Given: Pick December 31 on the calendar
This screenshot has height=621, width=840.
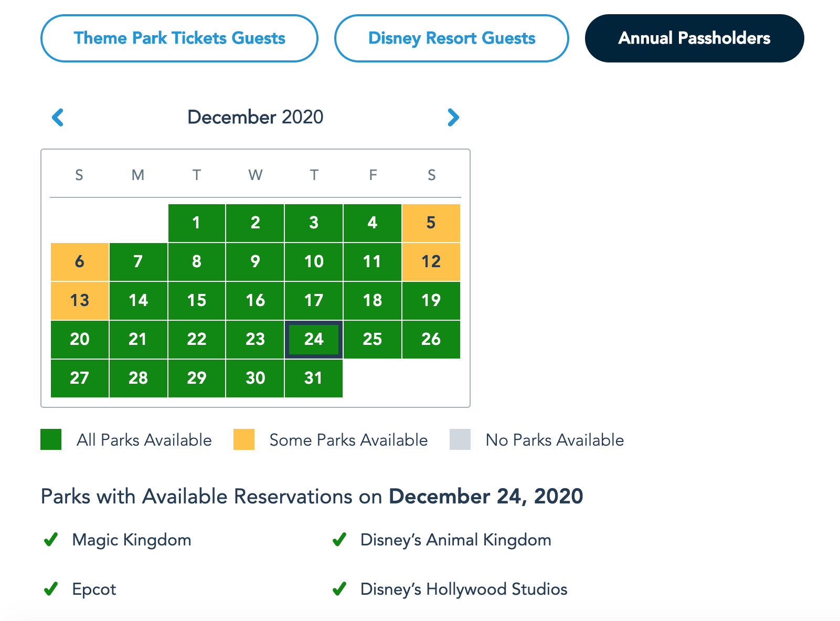Looking at the screenshot, I should coord(314,378).
